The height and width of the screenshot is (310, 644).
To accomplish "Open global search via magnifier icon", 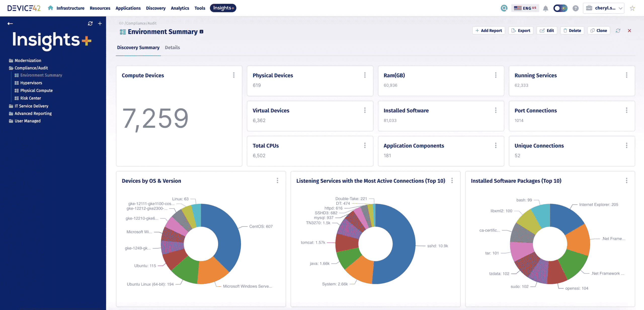I will [504, 8].
